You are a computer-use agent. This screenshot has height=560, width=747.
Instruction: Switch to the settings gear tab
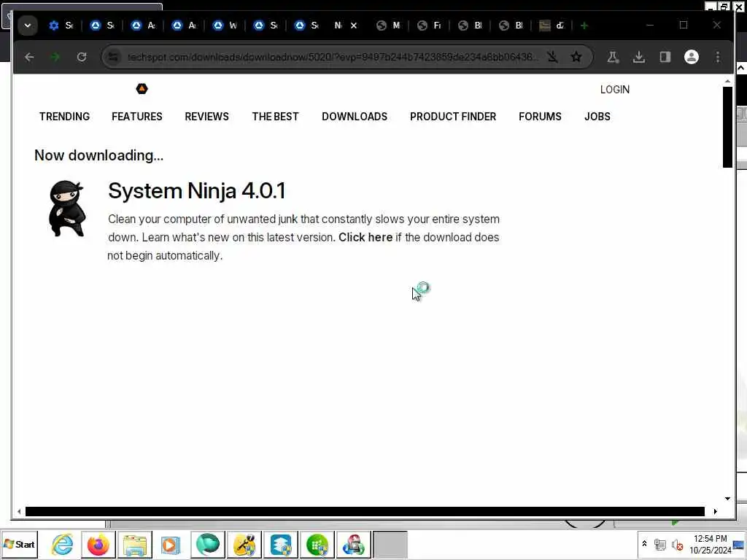click(x=61, y=26)
